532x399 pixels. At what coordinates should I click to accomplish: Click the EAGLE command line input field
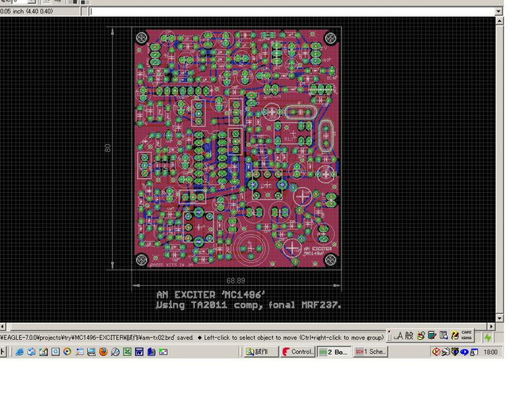click(296, 11)
